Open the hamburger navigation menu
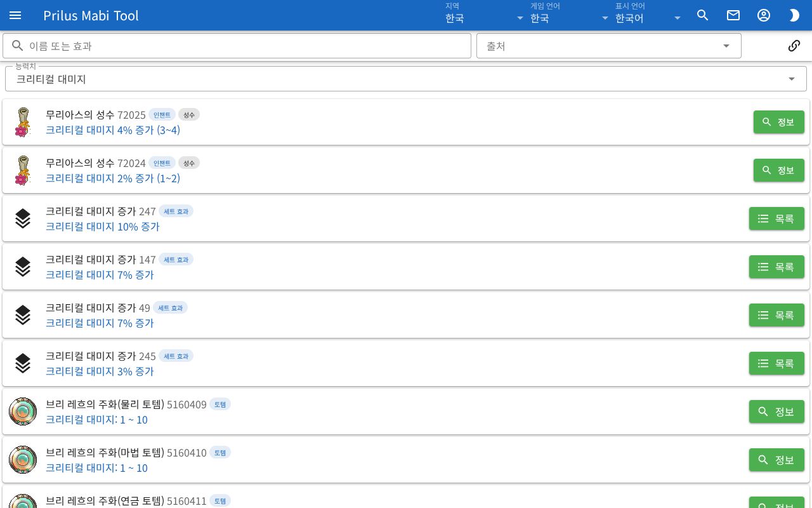The width and height of the screenshot is (812, 508). tap(15, 15)
